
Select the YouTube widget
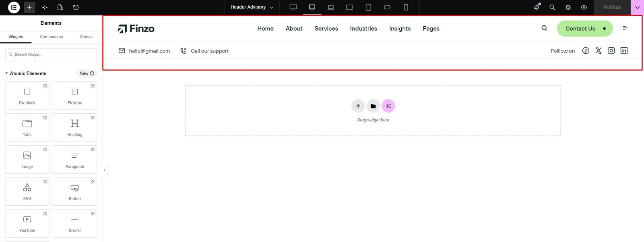click(27, 223)
